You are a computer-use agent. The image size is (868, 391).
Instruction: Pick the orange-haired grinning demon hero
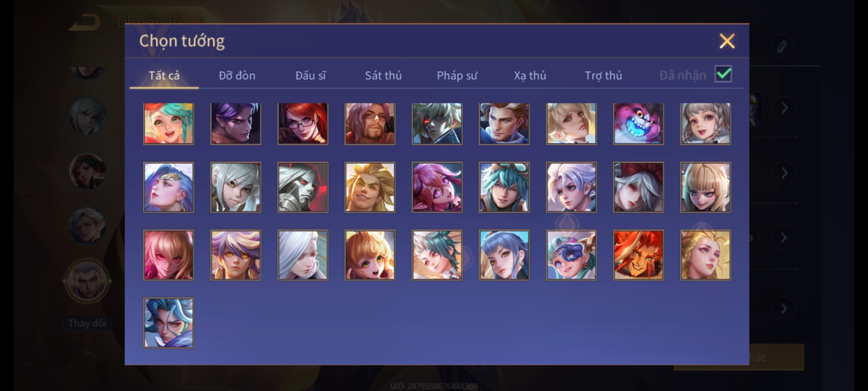[x=638, y=255]
